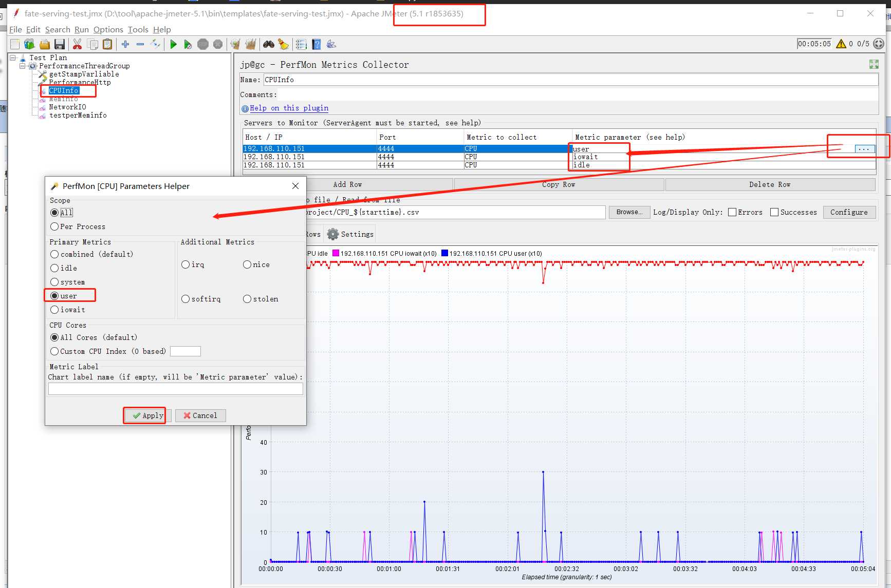Collapse the PerformanceThreadGroup node
Viewport: 891px width, 588px height.
[x=23, y=66]
